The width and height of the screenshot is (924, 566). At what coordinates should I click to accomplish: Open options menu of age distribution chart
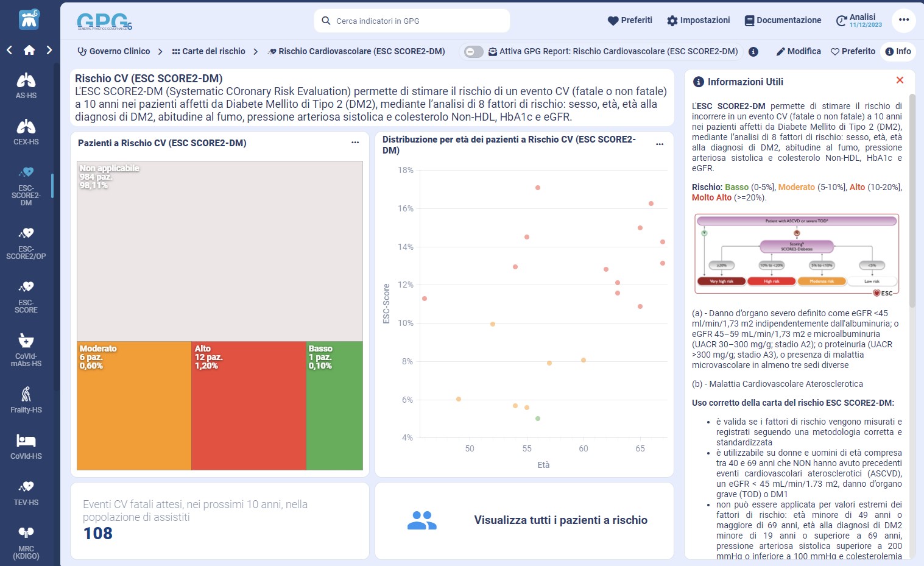click(660, 144)
